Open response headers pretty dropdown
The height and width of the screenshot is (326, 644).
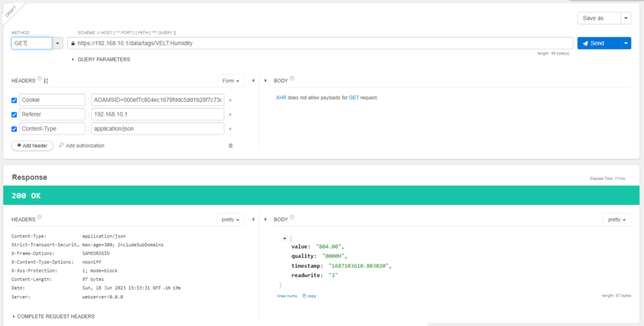coord(230,219)
